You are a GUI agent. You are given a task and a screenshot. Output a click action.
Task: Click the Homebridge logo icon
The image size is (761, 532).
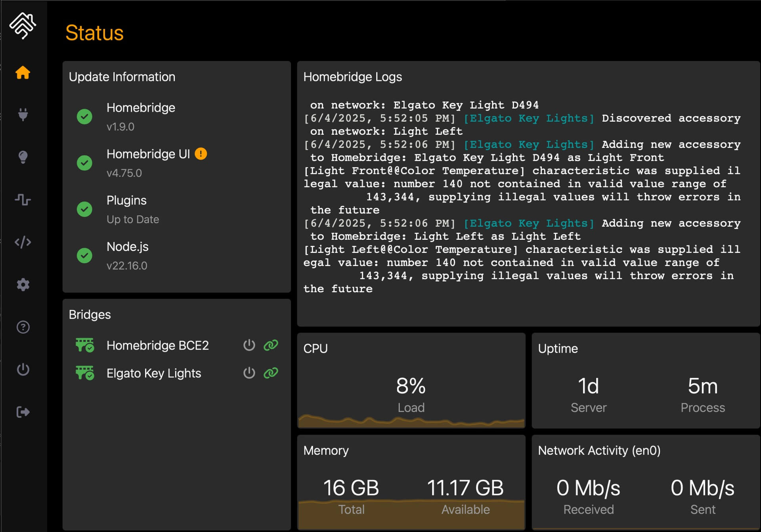[23, 26]
